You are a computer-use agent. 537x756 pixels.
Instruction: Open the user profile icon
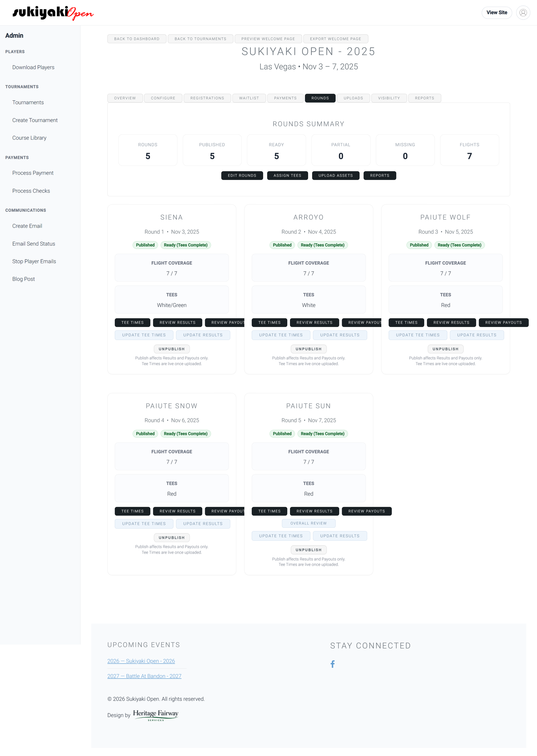(x=523, y=13)
